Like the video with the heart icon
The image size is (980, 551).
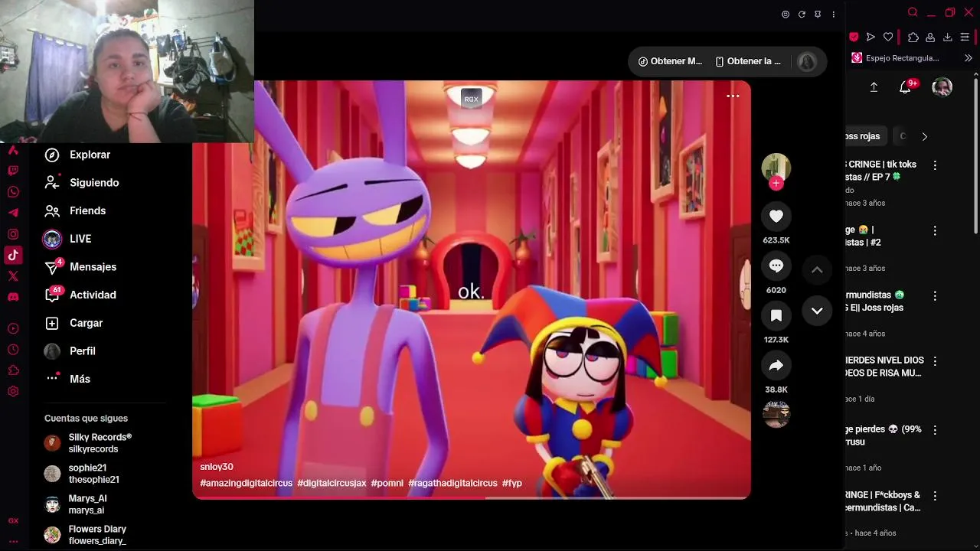pyautogui.click(x=776, y=217)
